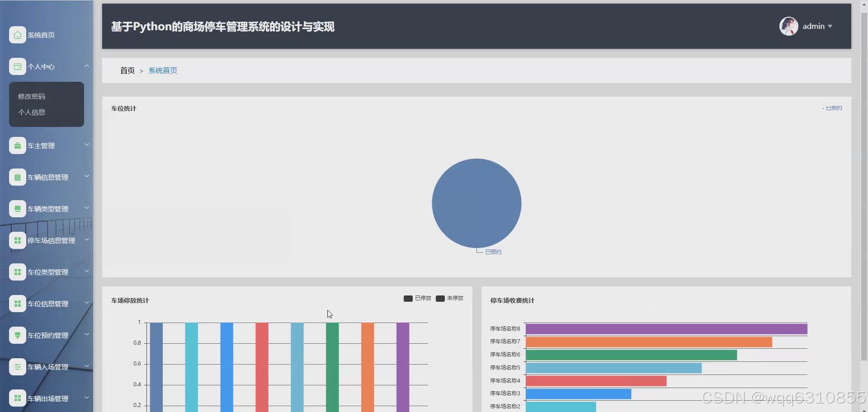Click the page vertical scrollbar thumb

point(864,187)
